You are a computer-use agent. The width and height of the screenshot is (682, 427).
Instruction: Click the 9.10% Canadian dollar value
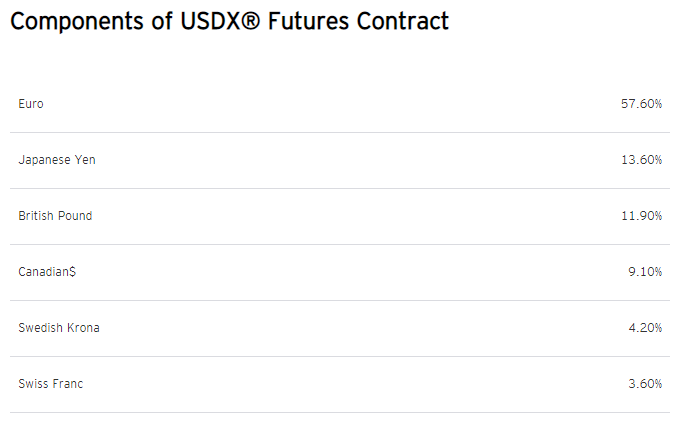[645, 272]
